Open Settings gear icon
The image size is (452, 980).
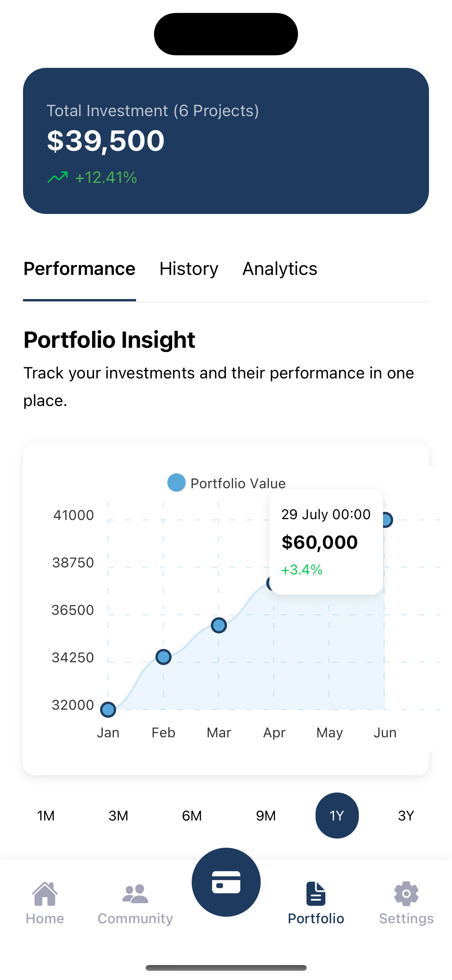pos(406,894)
